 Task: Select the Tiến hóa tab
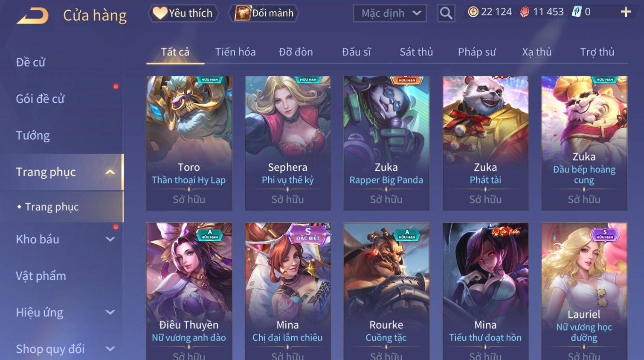click(235, 52)
